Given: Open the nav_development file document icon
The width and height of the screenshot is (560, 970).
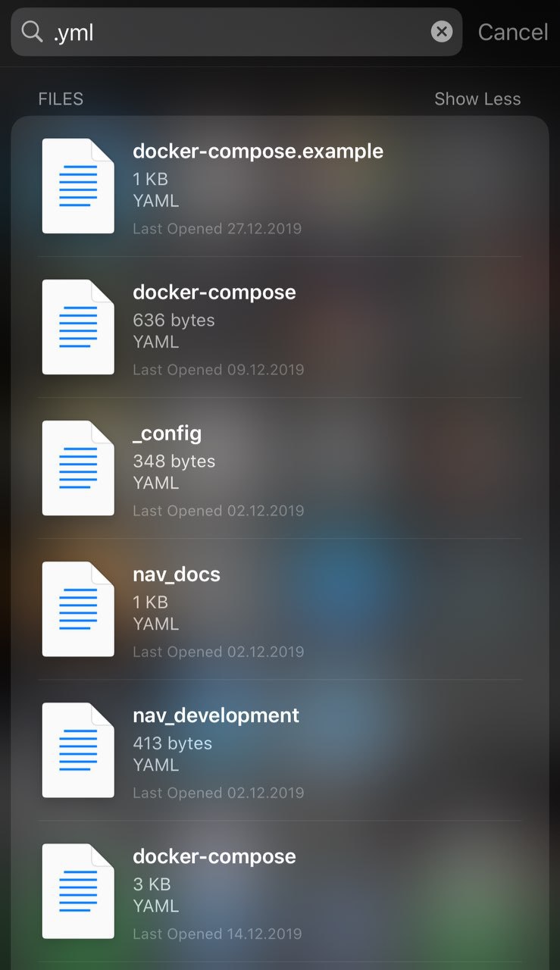Looking at the screenshot, I should 78,749.
